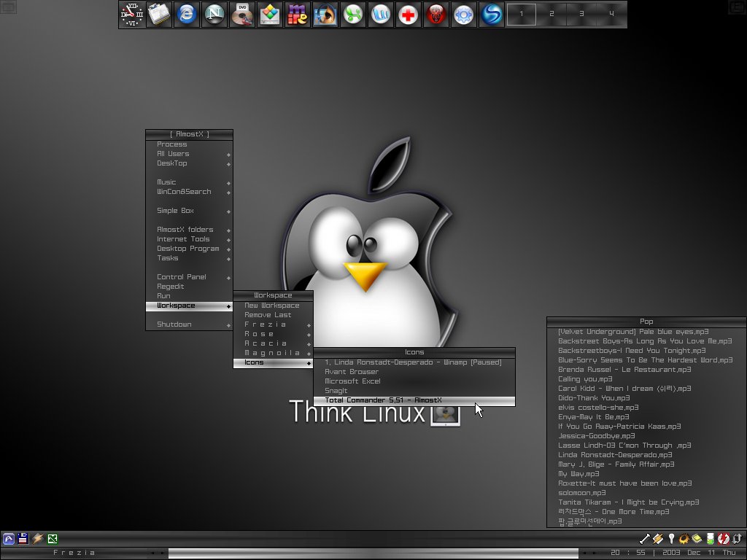Click the Winamp lightning bolt taskbar icon
Image resolution: width=747 pixels, height=560 pixels.
pyautogui.click(x=38, y=539)
